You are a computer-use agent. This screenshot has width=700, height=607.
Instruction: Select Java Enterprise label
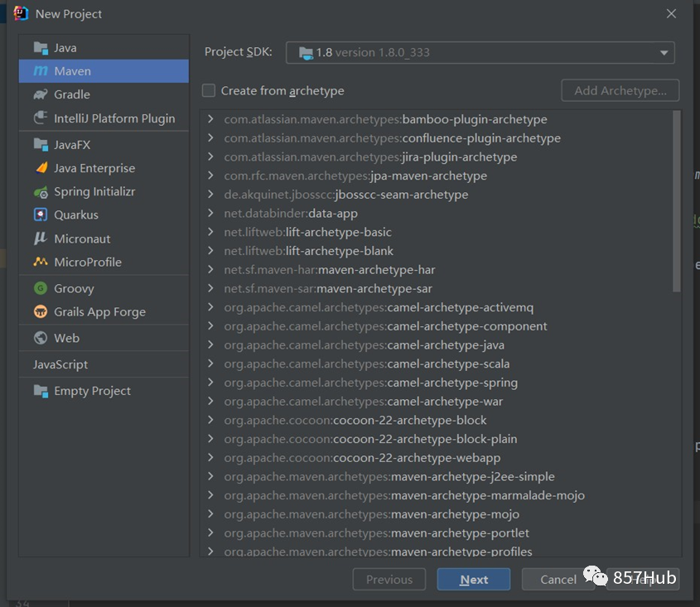(x=94, y=168)
